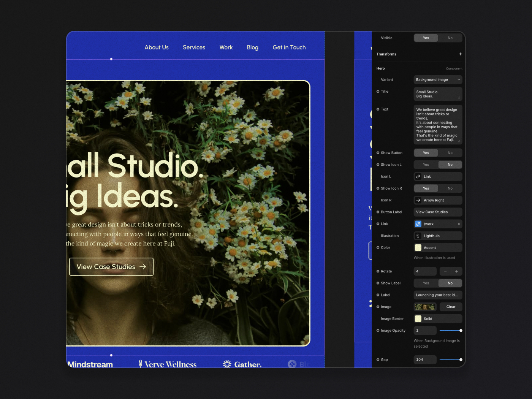Increase Rotate with the plus stepper

click(x=456, y=271)
